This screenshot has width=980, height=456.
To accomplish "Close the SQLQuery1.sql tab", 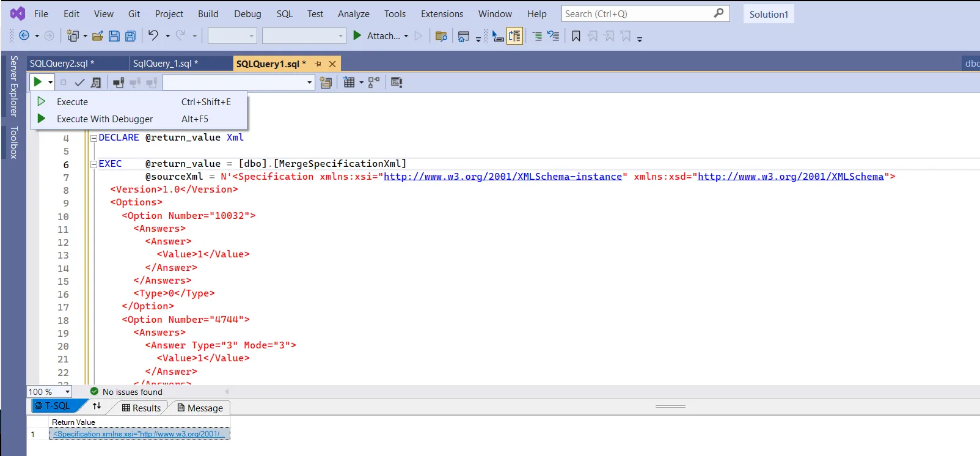I will 332,64.
